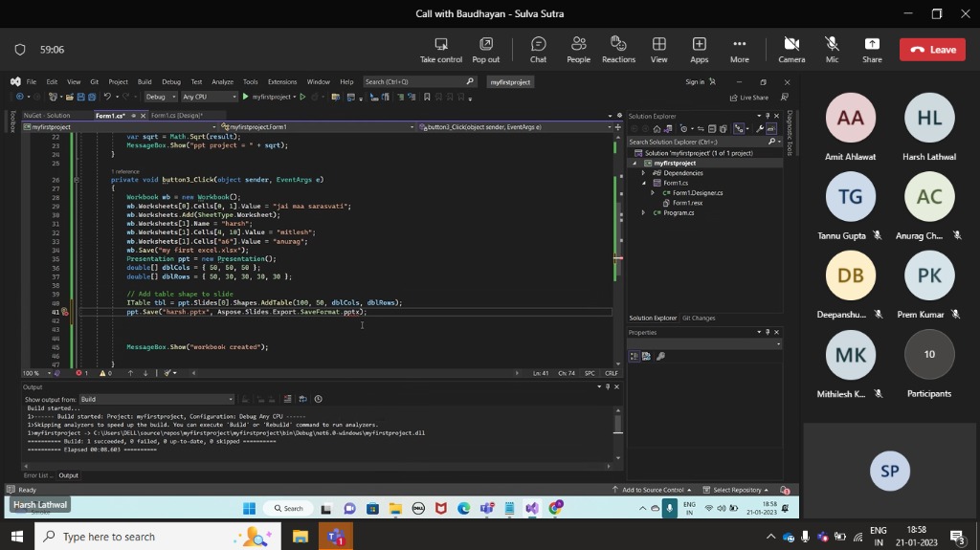Select Amit Ahlawat participant avatar
The width and height of the screenshot is (980, 550).
(x=850, y=118)
